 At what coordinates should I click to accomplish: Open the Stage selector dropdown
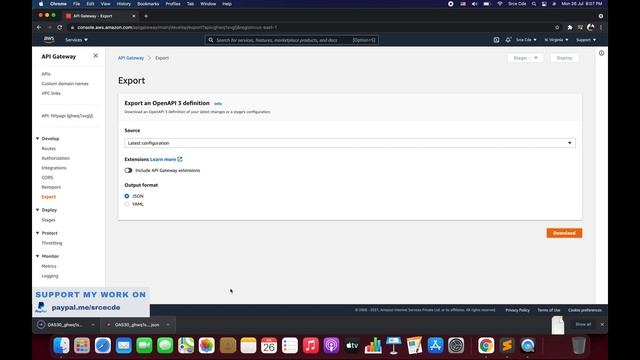pyautogui.click(x=525, y=58)
